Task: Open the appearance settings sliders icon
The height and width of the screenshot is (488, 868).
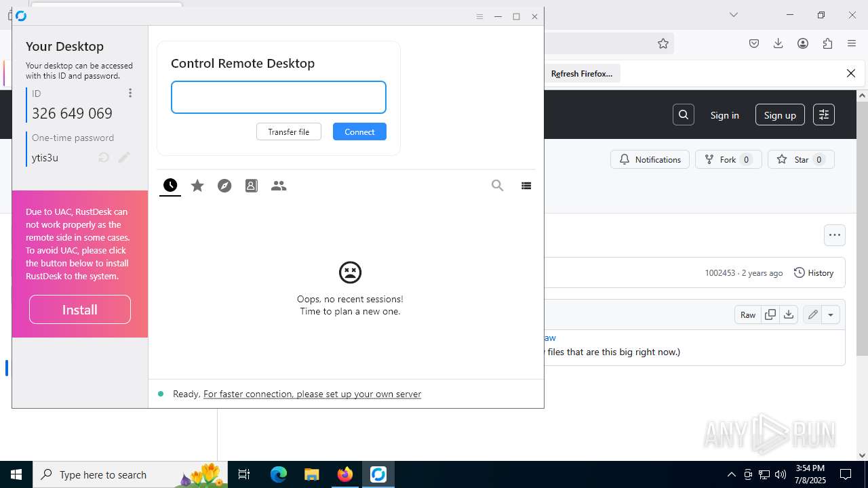Action: pyautogui.click(x=824, y=115)
